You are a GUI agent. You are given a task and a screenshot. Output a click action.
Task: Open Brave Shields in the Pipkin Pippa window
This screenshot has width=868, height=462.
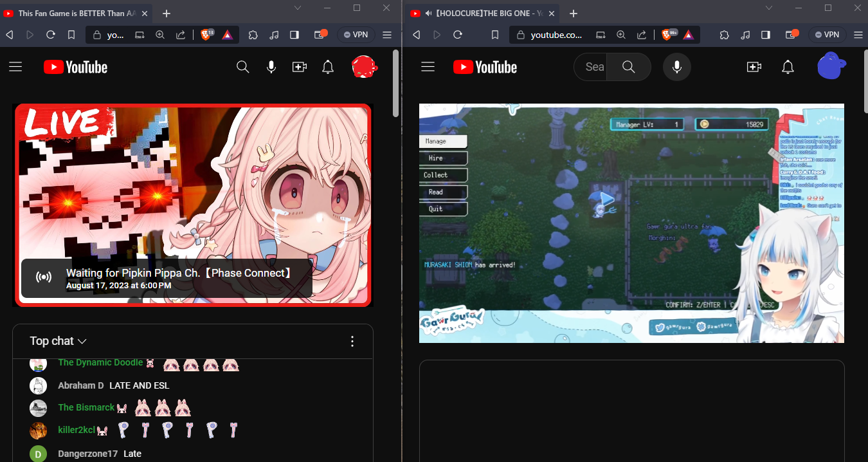tap(207, 35)
